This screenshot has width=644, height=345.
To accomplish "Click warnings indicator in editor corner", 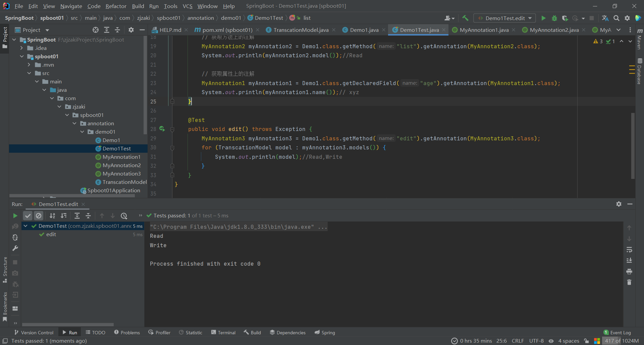I will pos(598,41).
